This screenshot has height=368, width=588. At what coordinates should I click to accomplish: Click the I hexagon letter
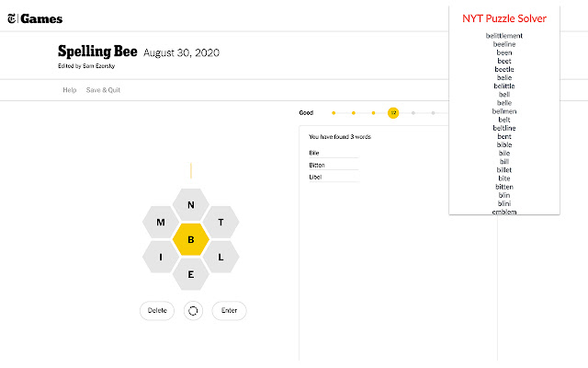tap(161, 257)
